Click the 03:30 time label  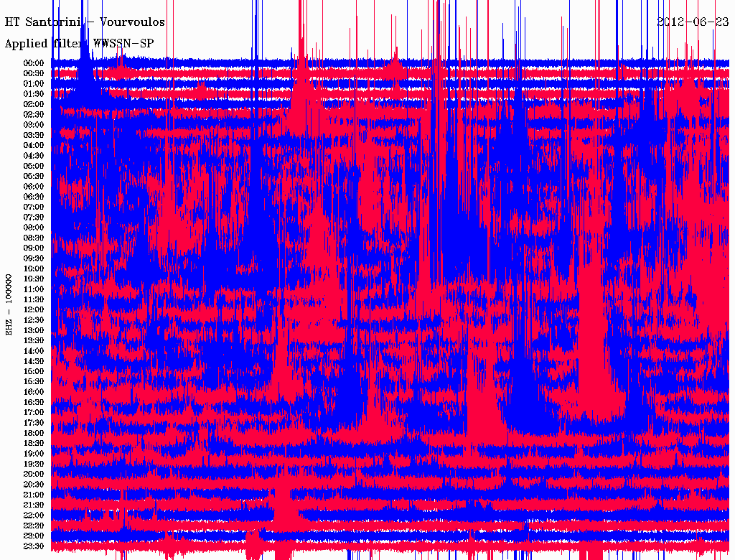click(x=34, y=135)
